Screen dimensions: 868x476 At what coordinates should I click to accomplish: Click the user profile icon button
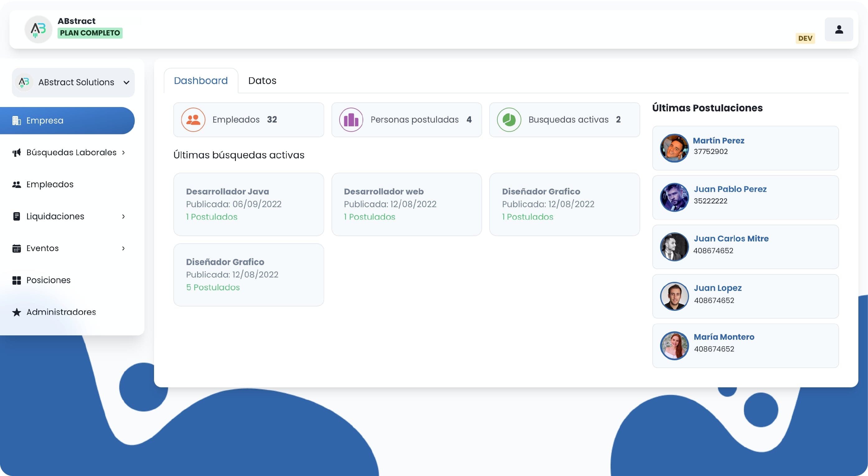839,30
